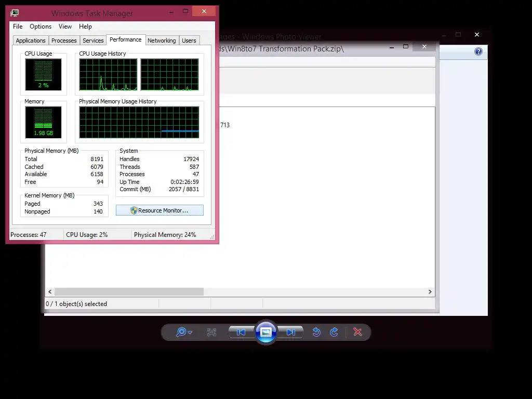Screen dimensions: 532x399
Task: Click shield icon on Resource Monitor button
Action: click(x=134, y=210)
